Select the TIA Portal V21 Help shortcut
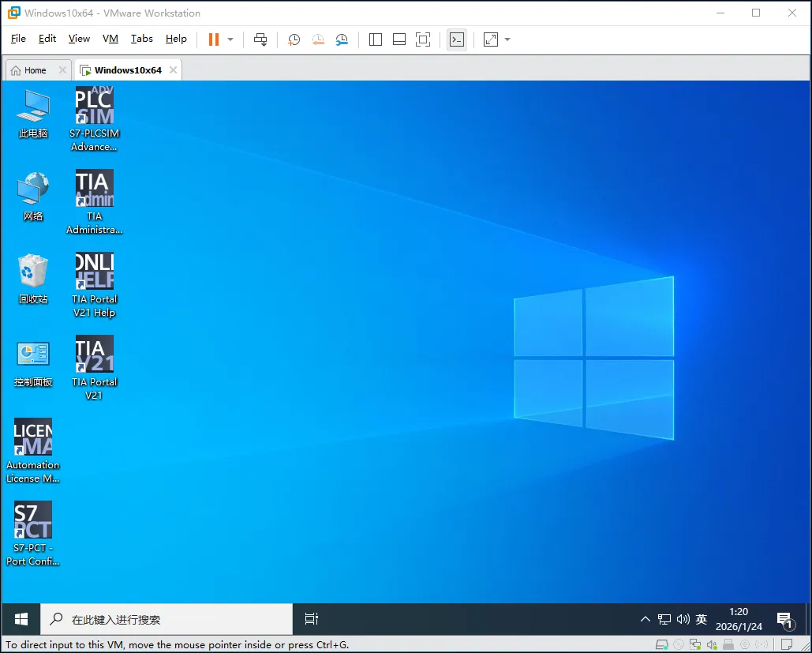The height and width of the screenshot is (653, 812). coord(94,285)
